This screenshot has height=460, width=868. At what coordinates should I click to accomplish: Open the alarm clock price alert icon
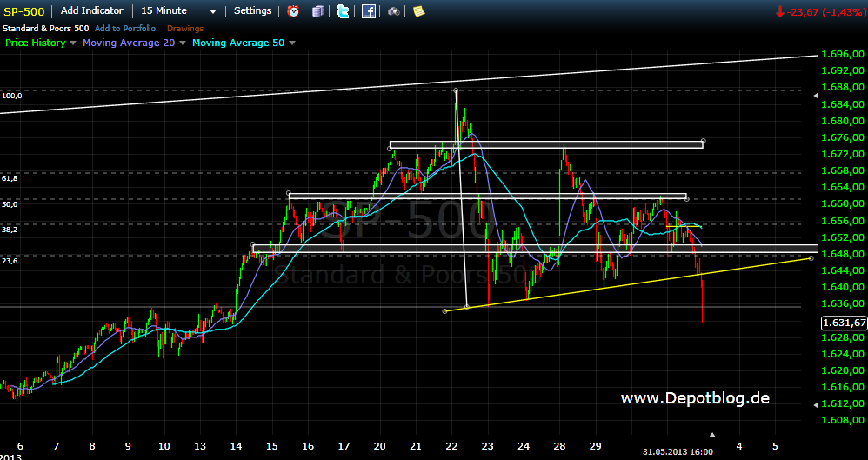pos(293,11)
